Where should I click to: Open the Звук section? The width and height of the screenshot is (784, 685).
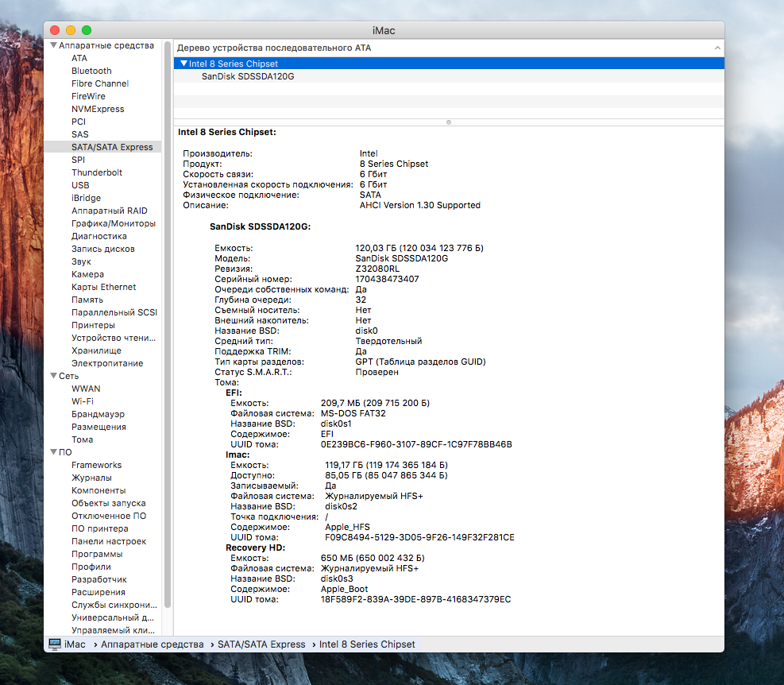[x=81, y=261]
